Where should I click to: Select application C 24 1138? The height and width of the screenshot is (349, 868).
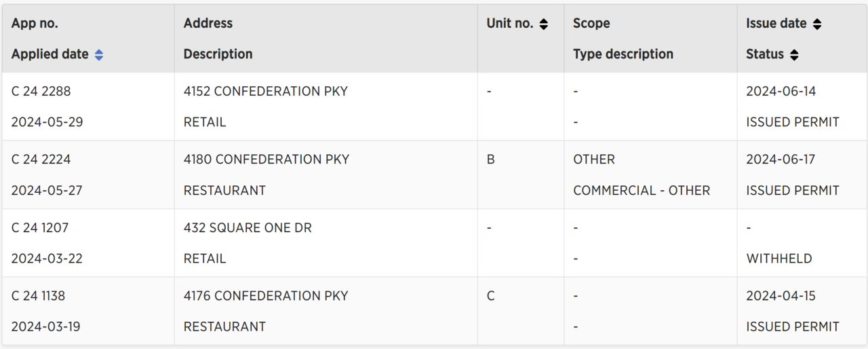(39, 296)
